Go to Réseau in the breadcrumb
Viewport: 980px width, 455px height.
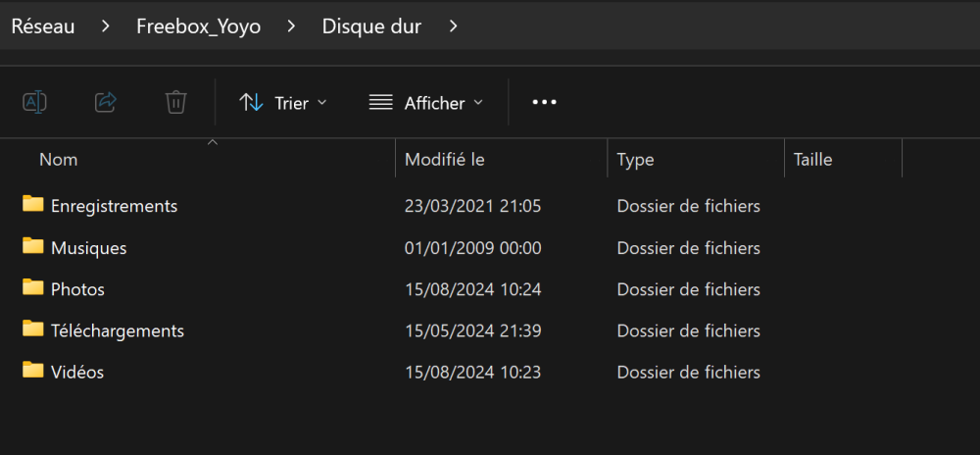tap(43, 26)
